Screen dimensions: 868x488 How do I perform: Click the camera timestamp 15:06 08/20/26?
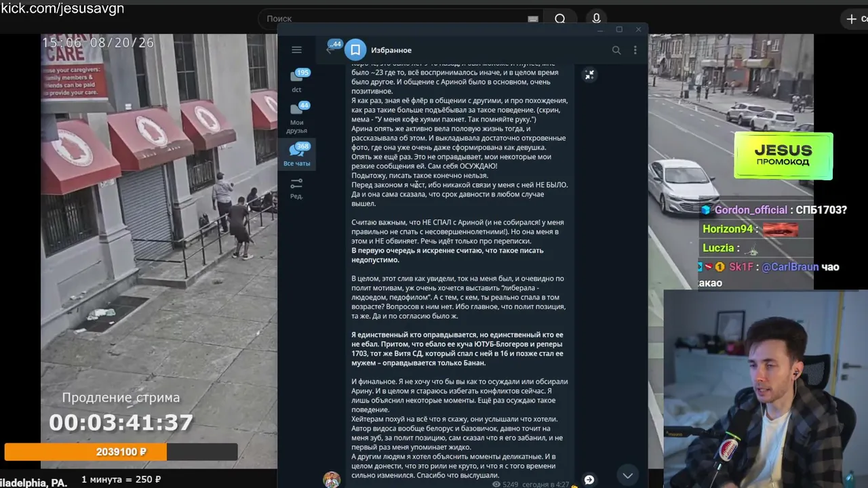pos(98,43)
